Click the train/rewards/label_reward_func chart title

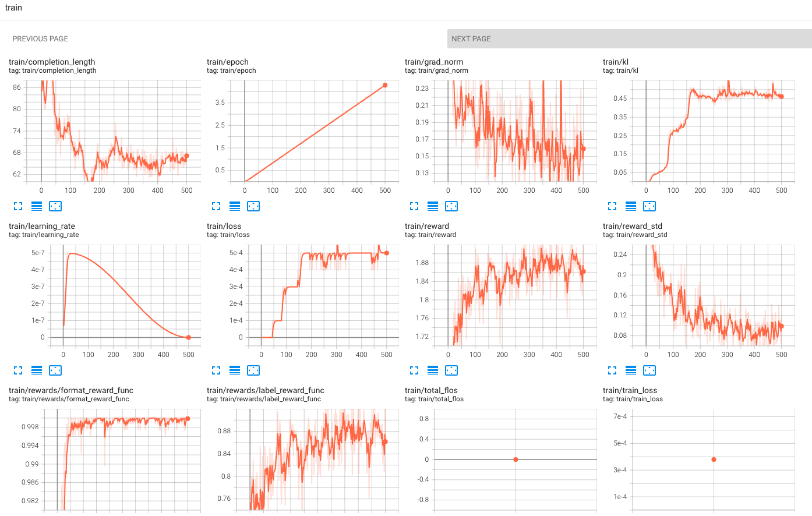(266, 390)
